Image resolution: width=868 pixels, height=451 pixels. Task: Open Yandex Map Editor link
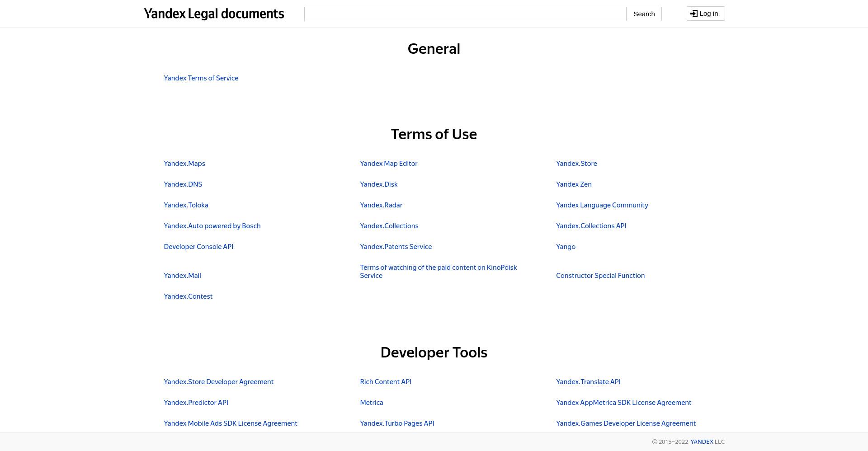pyautogui.click(x=388, y=164)
